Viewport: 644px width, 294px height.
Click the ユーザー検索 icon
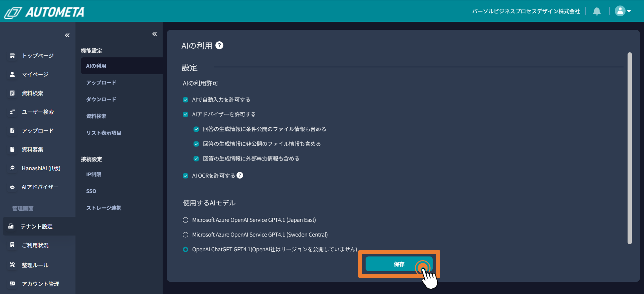coord(12,112)
